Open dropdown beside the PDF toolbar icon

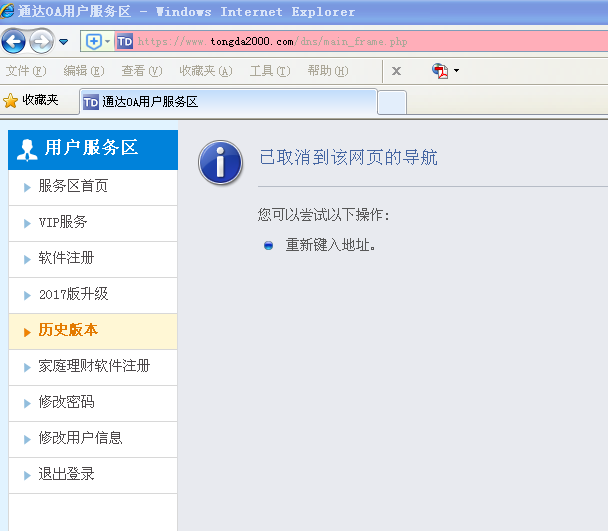[457, 71]
